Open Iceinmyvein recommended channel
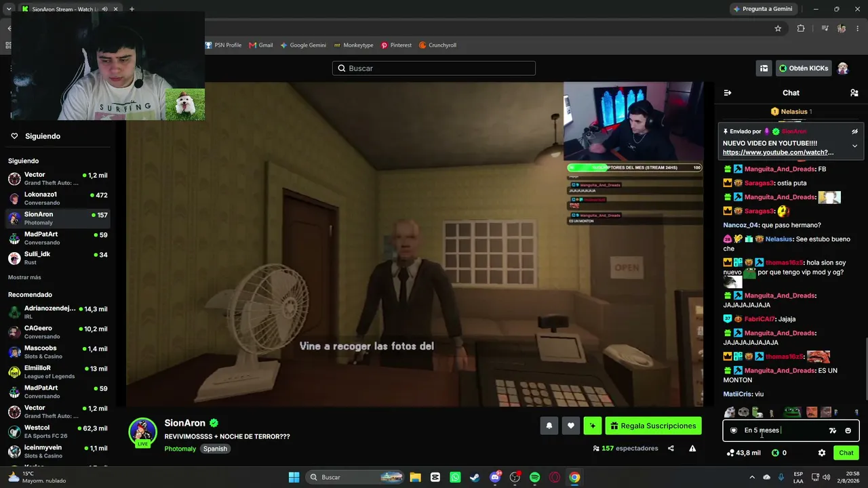The width and height of the screenshot is (868, 488). (58, 451)
